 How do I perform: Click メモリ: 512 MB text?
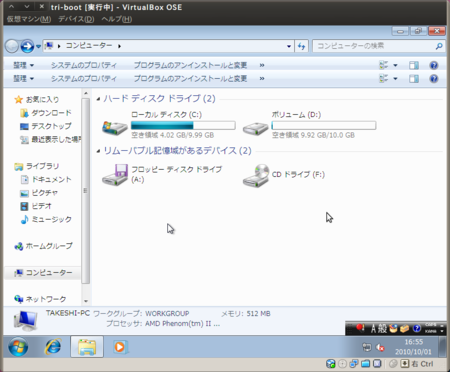[246, 314]
